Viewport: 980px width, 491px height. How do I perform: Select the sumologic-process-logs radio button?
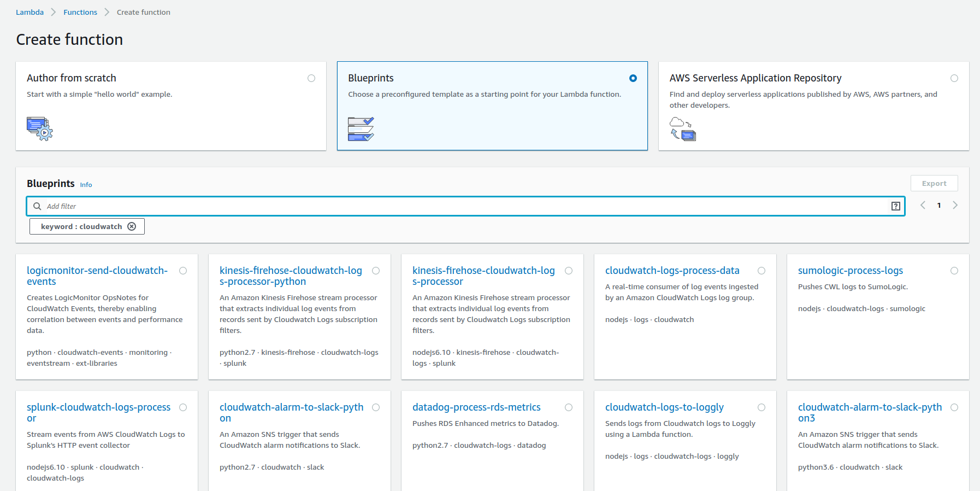954,271
